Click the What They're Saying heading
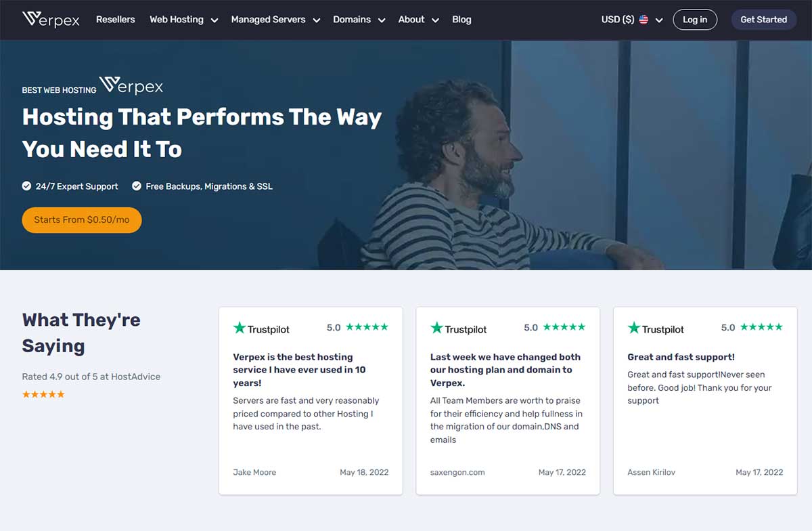Image resolution: width=812 pixels, height=531 pixels. coord(81,333)
